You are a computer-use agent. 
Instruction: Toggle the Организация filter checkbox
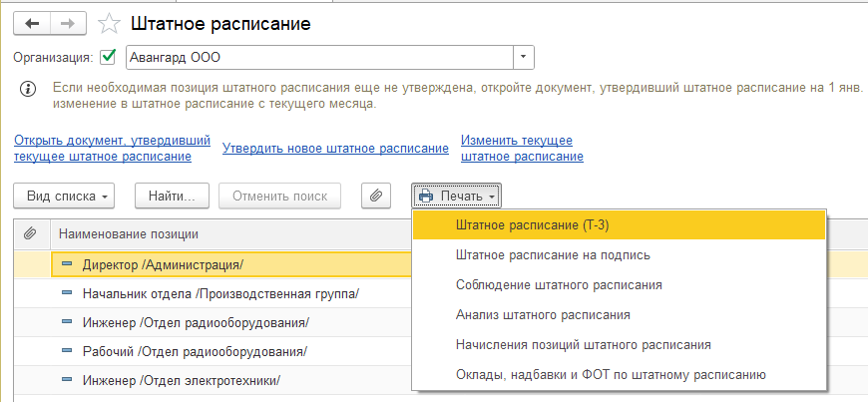[108, 57]
